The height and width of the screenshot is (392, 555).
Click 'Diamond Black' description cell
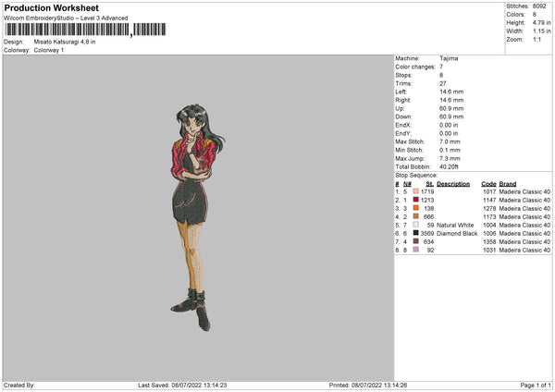point(457,234)
